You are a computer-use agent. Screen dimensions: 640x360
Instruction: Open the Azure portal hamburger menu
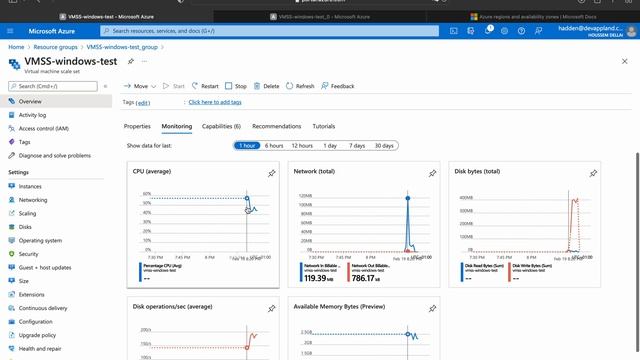point(10,31)
